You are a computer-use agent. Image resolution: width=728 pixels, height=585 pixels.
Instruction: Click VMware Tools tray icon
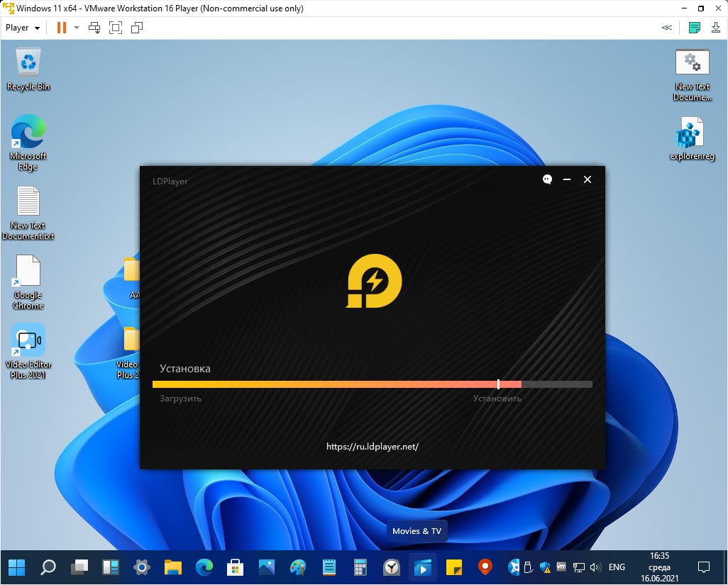561,567
